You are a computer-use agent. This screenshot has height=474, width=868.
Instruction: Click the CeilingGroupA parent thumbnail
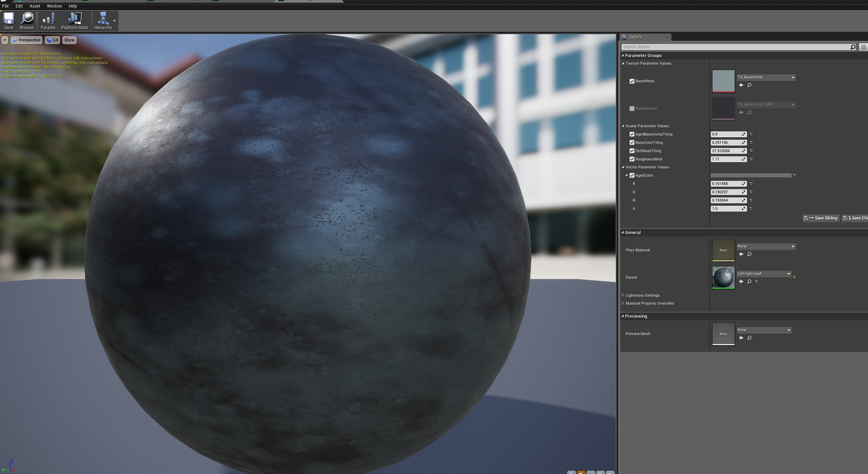click(x=723, y=278)
